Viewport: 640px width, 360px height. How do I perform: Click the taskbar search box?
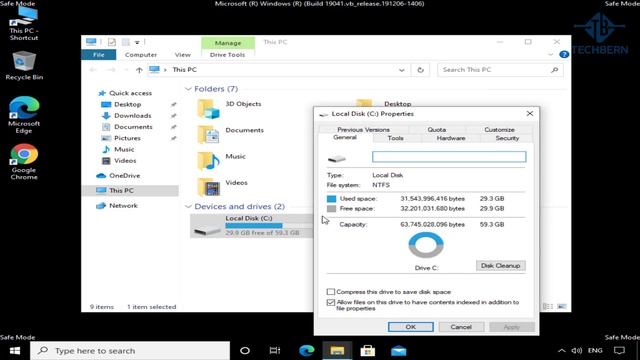pos(130,351)
